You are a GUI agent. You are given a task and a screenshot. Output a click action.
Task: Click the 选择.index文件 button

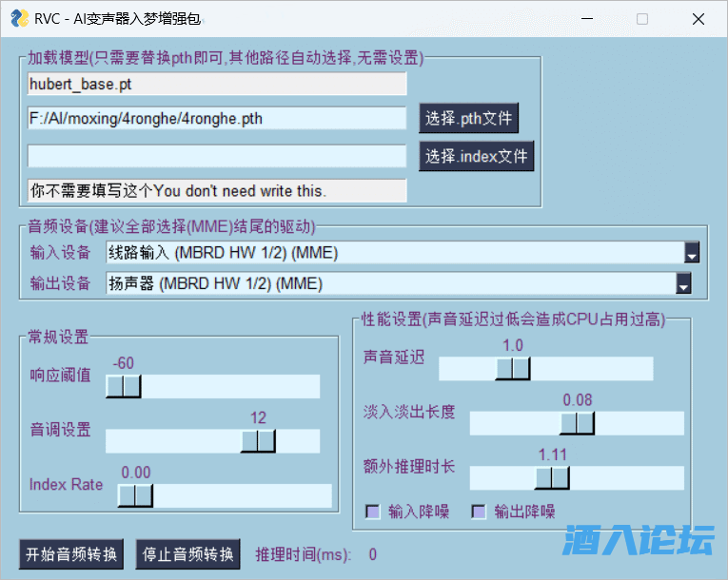point(477,156)
